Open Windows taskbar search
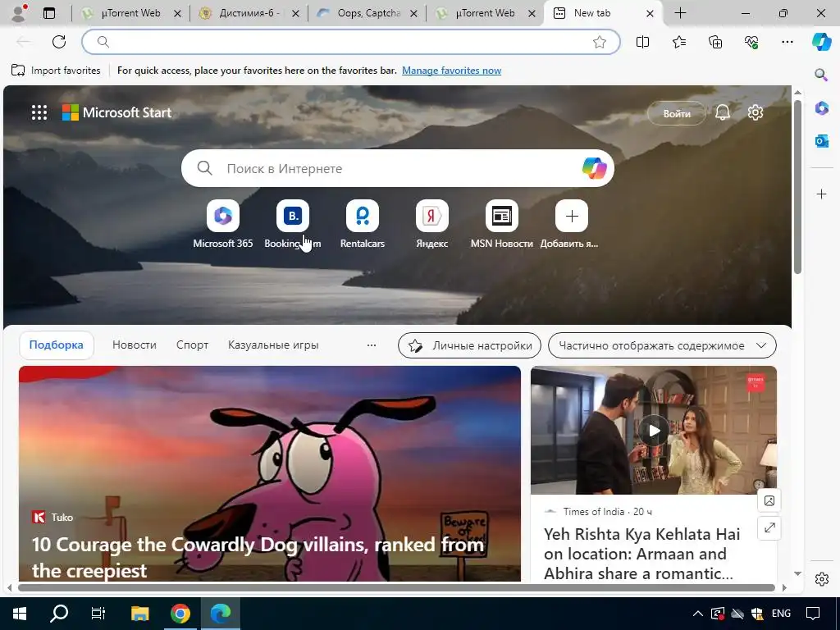 pos(59,614)
